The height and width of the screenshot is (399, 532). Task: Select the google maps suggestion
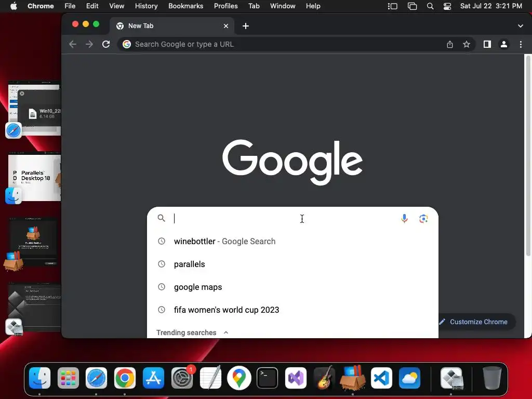pos(292,287)
